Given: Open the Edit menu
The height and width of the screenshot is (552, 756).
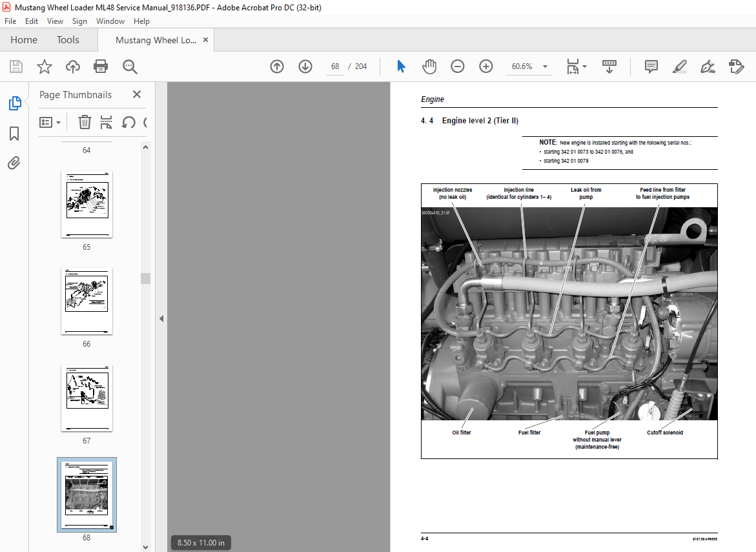Looking at the screenshot, I should 32,21.
